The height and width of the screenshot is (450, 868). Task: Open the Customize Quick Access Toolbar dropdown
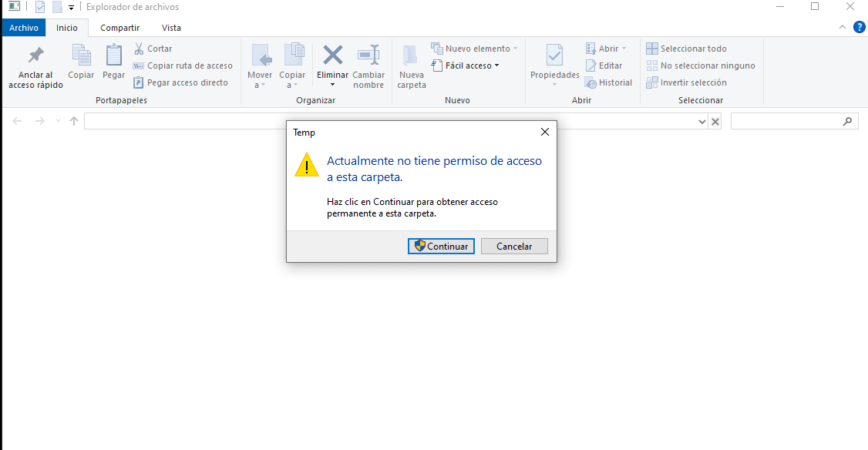pyautogui.click(x=72, y=8)
